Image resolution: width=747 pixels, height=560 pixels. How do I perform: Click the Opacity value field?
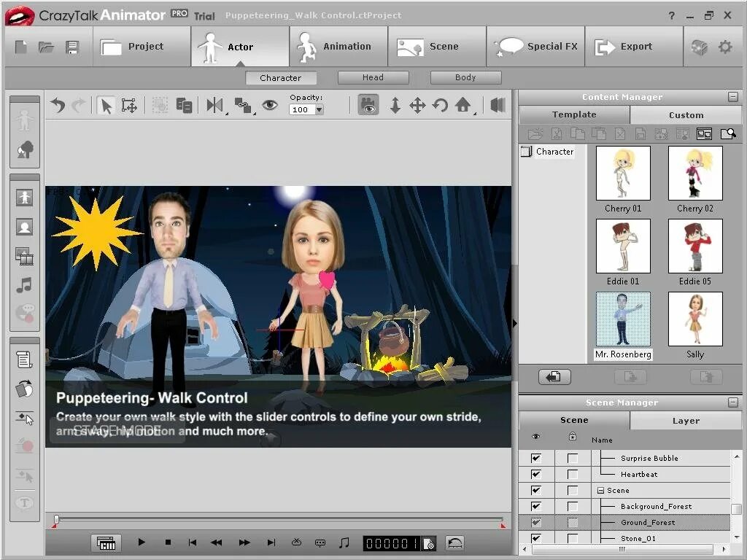[x=301, y=109]
